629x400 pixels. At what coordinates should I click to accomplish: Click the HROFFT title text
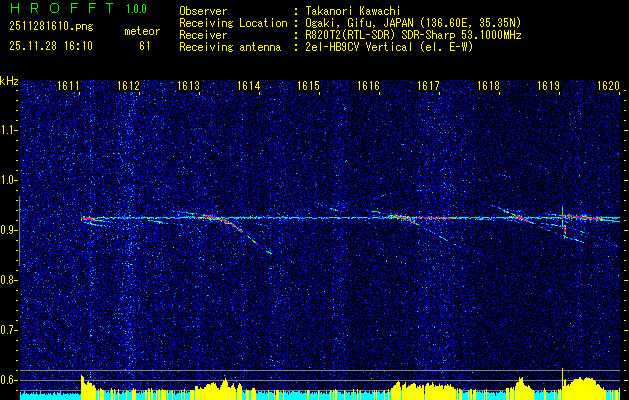pyautogui.click(x=63, y=8)
